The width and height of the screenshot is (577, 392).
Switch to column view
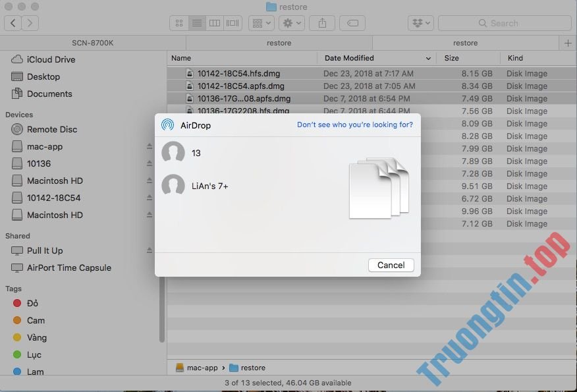click(215, 23)
